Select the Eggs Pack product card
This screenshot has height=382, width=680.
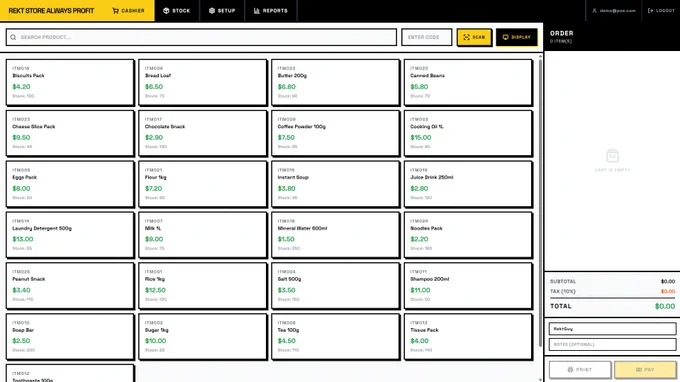click(70, 184)
